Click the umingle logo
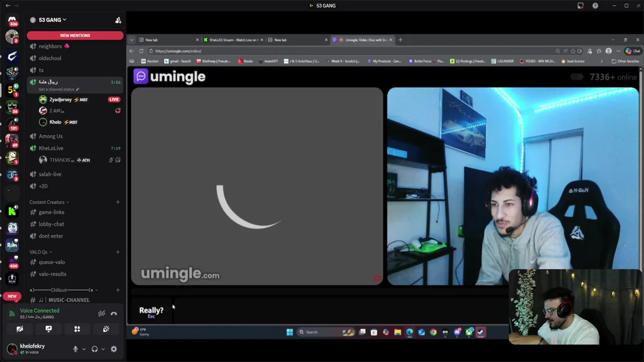The width and height of the screenshot is (644, 362). pos(170,77)
